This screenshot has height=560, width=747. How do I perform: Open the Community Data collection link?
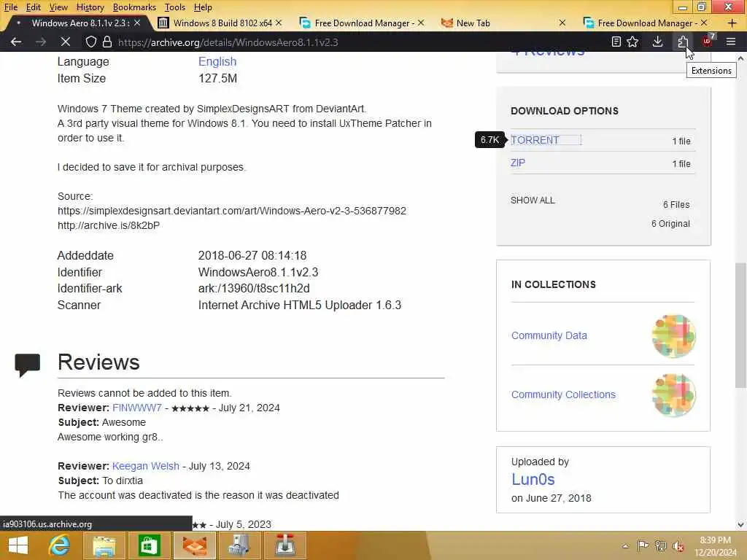pyautogui.click(x=549, y=335)
